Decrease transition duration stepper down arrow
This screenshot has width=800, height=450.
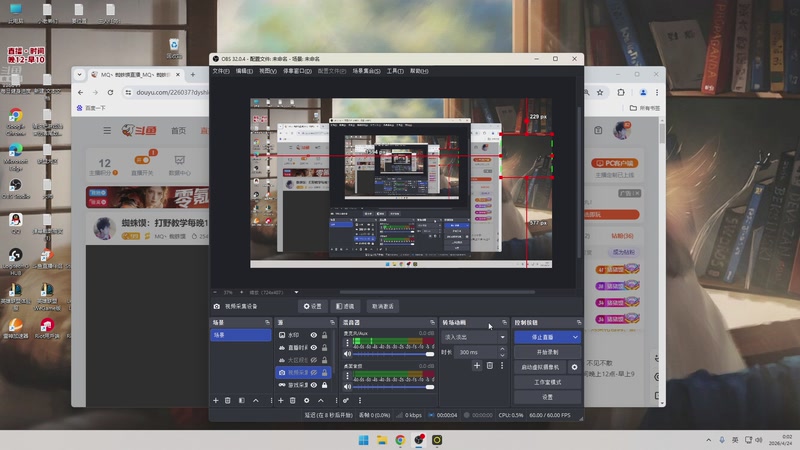pyautogui.click(x=502, y=355)
